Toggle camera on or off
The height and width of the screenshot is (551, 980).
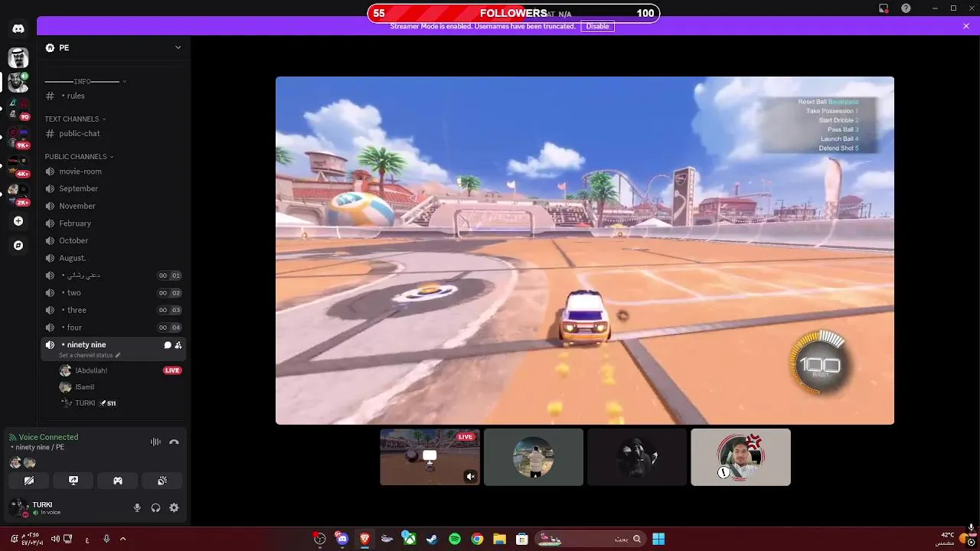(29, 481)
